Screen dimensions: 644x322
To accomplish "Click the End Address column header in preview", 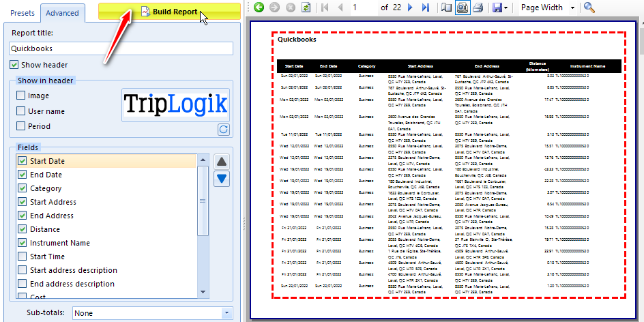I will point(486,66).
